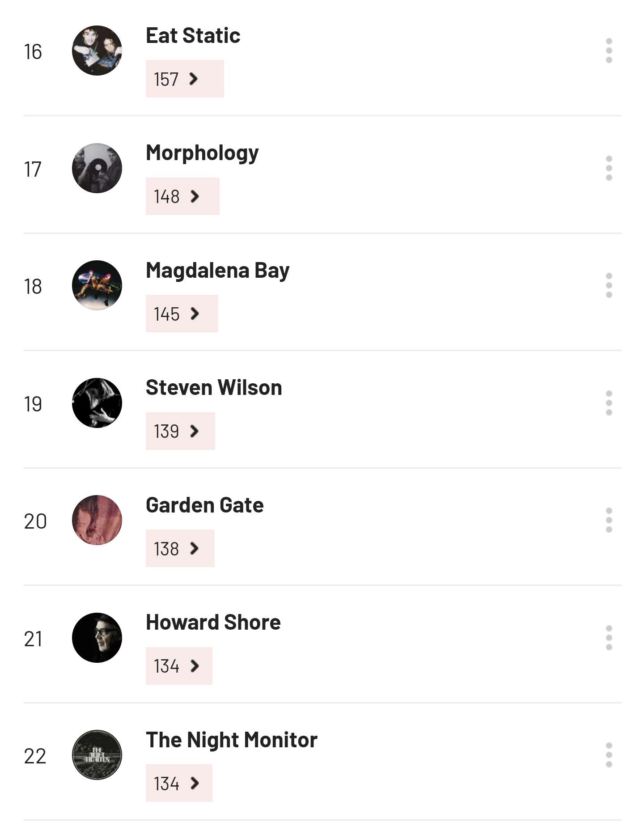Show more options for Magdalena Bay
Image resolution: width=644 pixels, height=822 pixels.
[x=609, y=285]
